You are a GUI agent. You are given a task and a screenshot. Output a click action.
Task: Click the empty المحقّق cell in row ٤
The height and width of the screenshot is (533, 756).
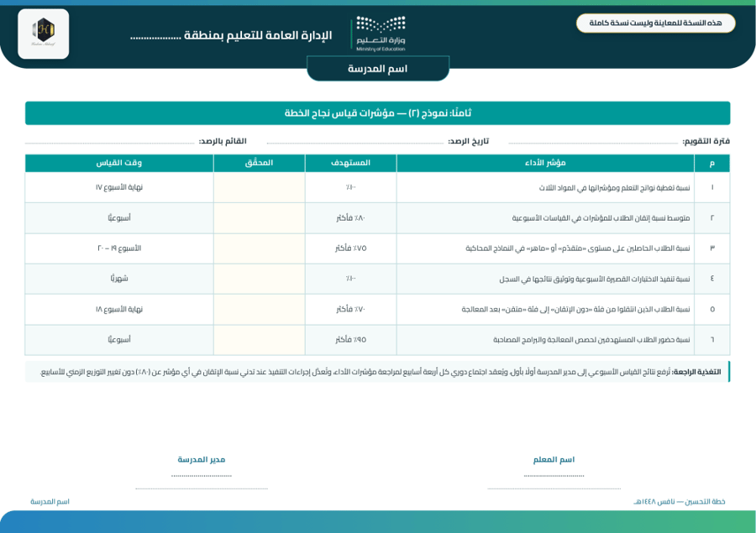[259, 279]
